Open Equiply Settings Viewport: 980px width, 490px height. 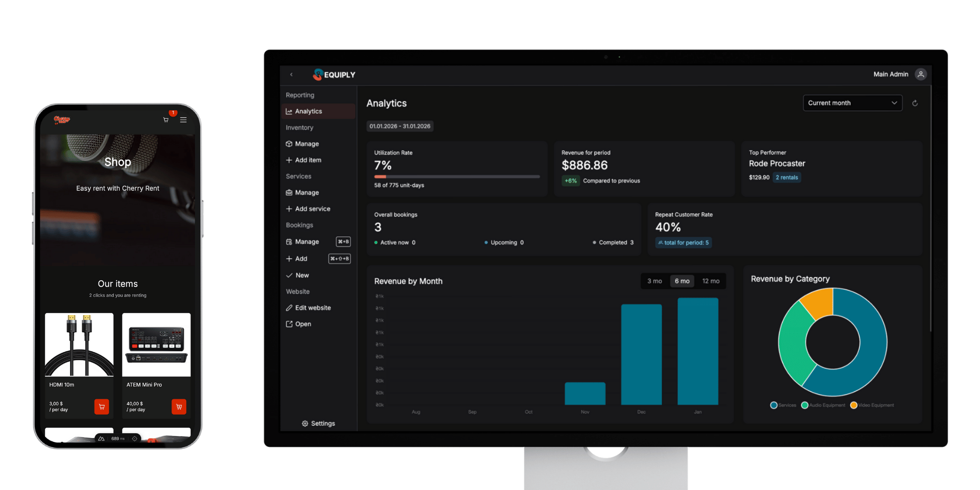(x=318, y=423)
